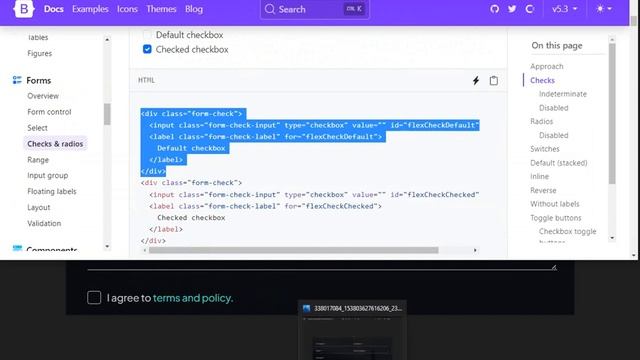Open the Docs nav item
Viewport: 640px width, 360px height.
(x=53, y=9)
